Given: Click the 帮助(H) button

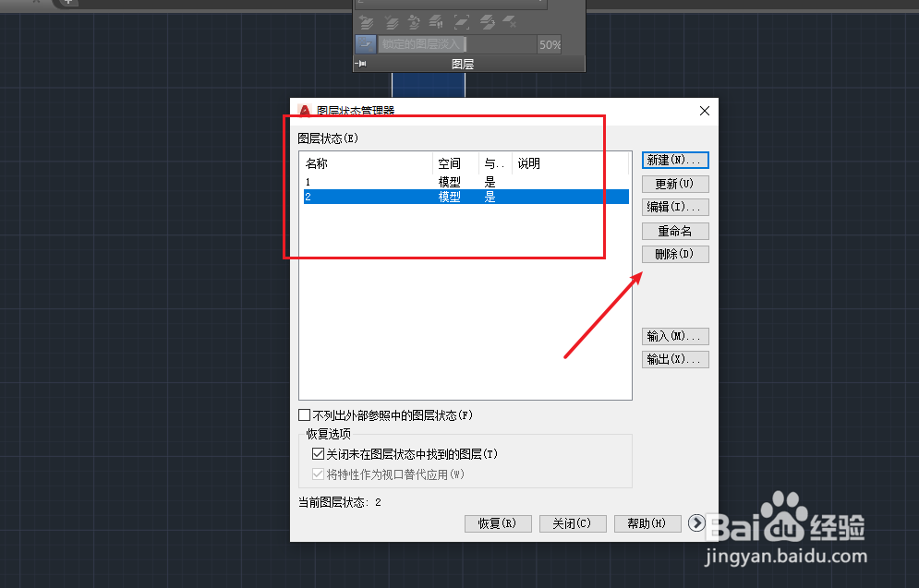Looking at the screenshot, I should pyautogui.click(x=647, y=523).
